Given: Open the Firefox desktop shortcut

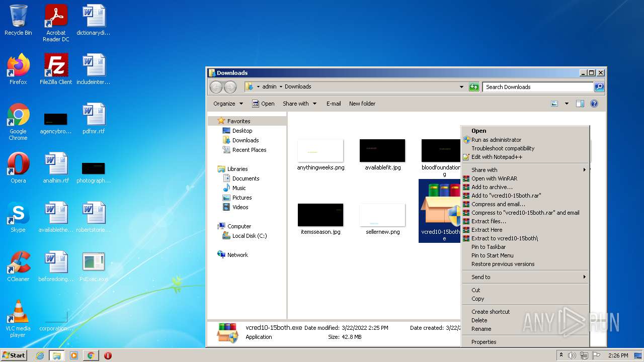Looking at the screenshot, I should [18, 69].
